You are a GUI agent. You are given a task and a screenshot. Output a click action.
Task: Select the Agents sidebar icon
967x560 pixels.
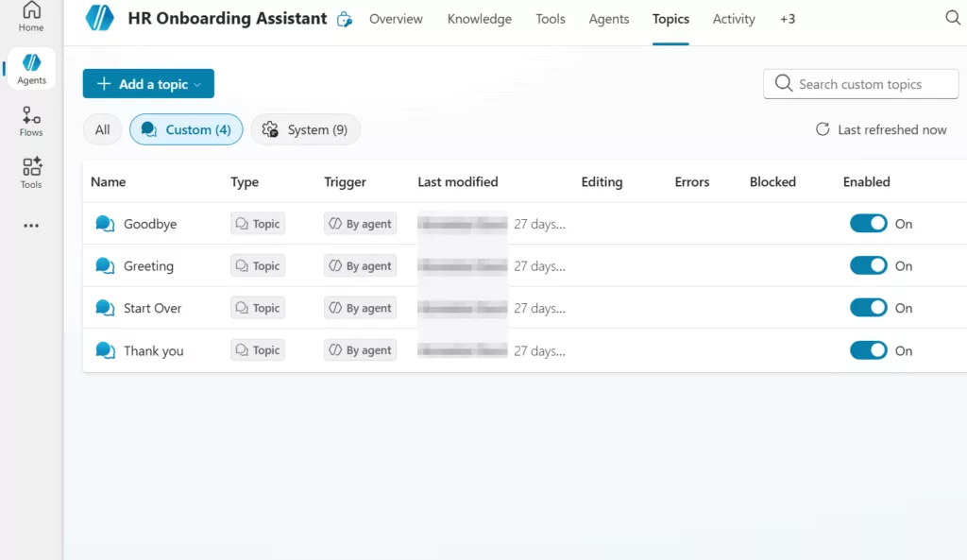31,68
